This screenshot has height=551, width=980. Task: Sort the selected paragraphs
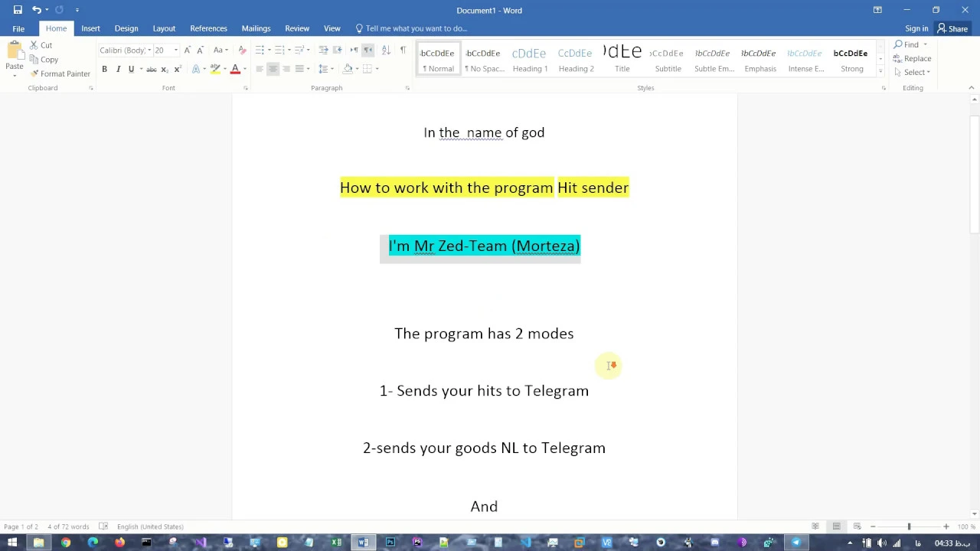(x=385, y=50)
